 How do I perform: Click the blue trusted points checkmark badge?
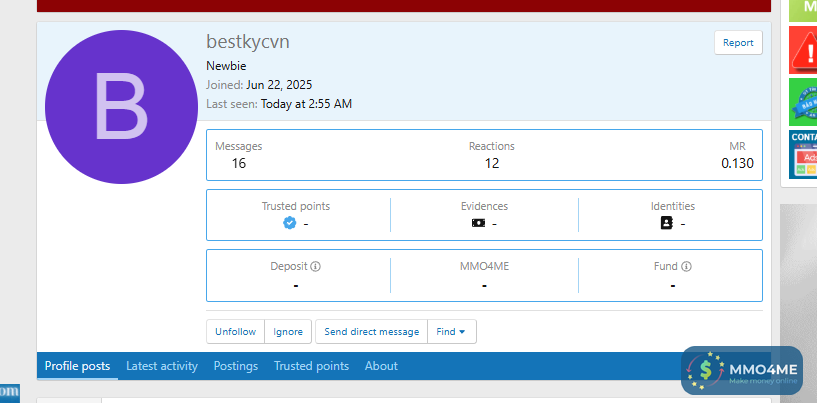point(290,223)
